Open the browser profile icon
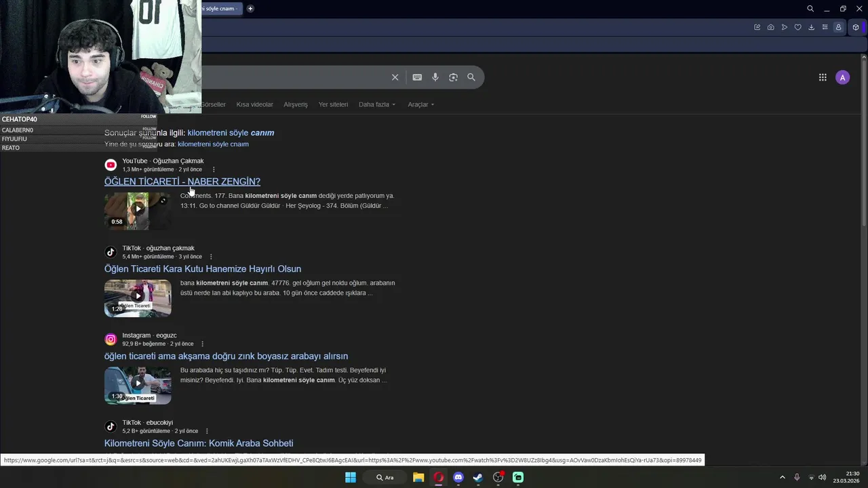868x488 pixels. coord(838,27)
